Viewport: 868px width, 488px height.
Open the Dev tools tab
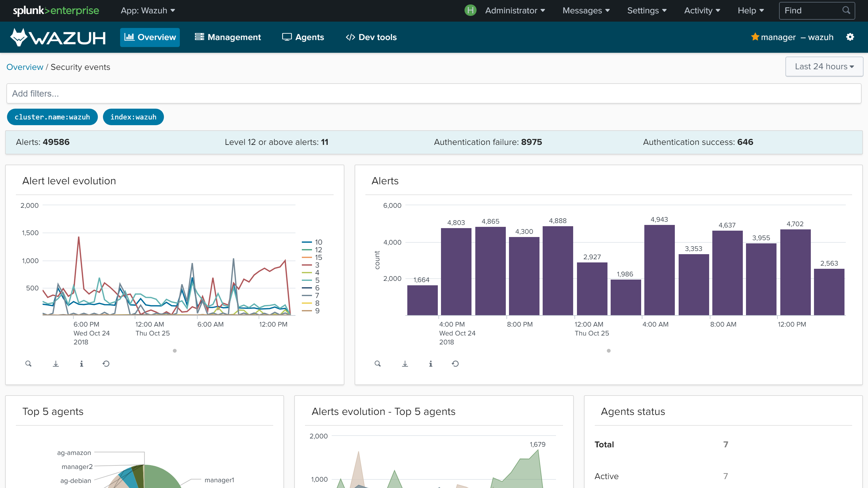371,37
